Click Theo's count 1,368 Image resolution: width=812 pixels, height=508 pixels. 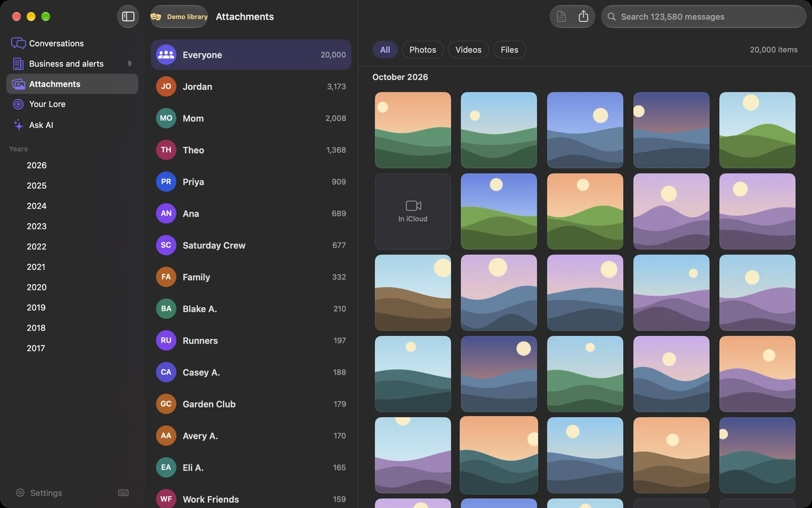(336, 150)
